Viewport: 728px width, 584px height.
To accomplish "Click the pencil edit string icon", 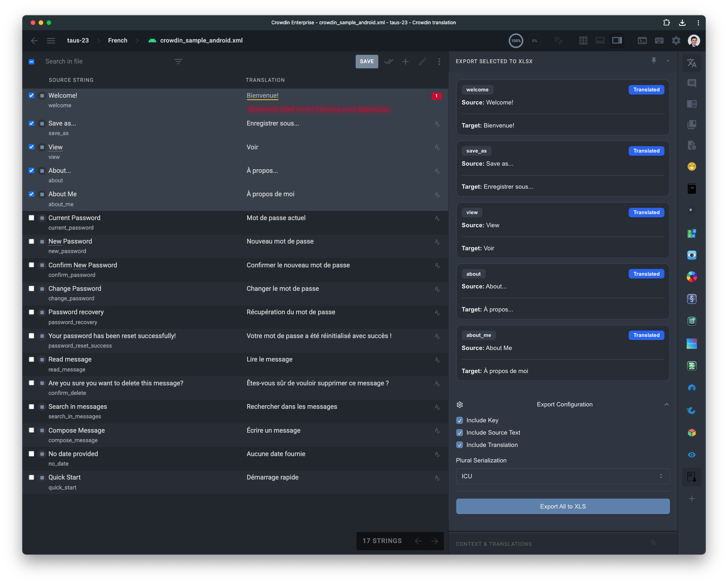I will coord(422,62).
